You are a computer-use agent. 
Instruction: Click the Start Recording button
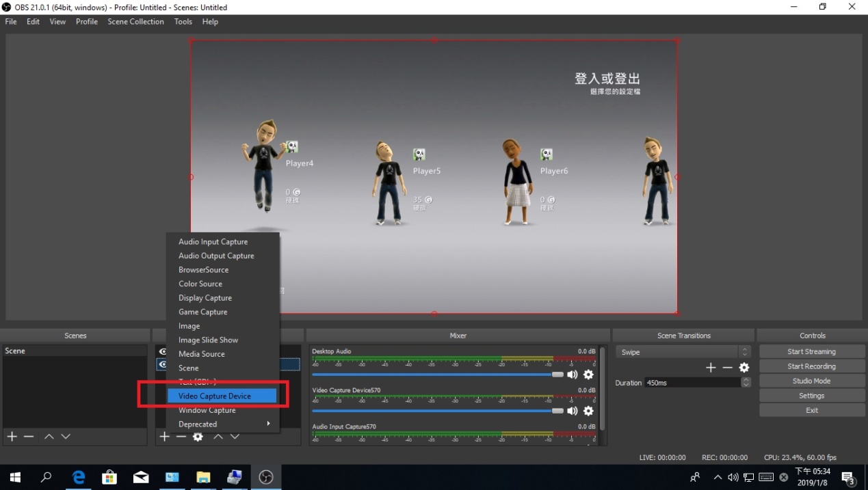pos(811,366)
